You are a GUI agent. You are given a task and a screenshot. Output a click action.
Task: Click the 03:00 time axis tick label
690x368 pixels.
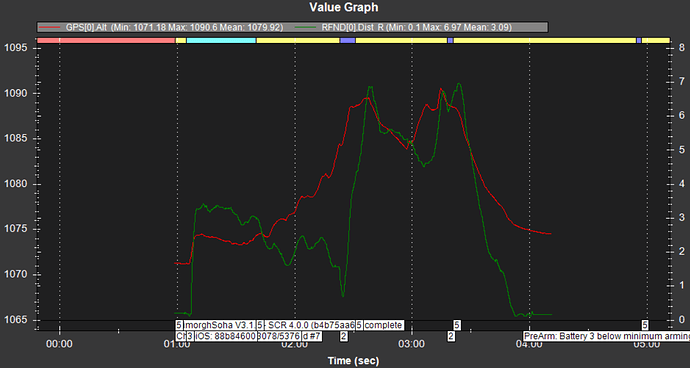[x=412, y=344]
